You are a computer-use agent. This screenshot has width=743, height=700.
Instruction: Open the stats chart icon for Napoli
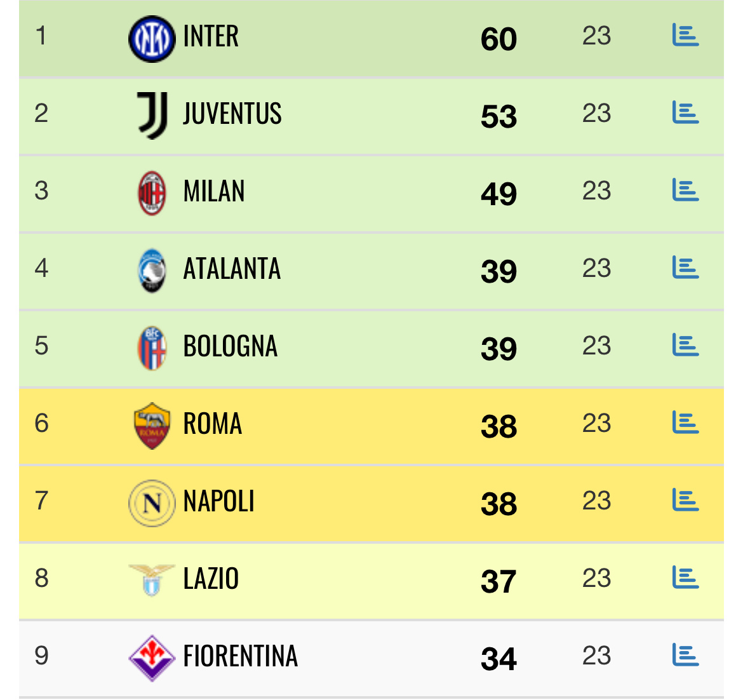[685, 499]
